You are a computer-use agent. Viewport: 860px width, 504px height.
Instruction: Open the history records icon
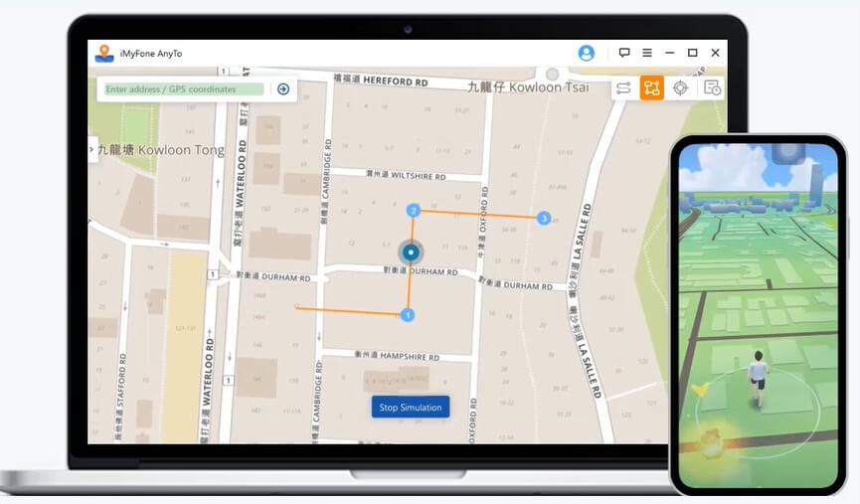click(712, 87)
